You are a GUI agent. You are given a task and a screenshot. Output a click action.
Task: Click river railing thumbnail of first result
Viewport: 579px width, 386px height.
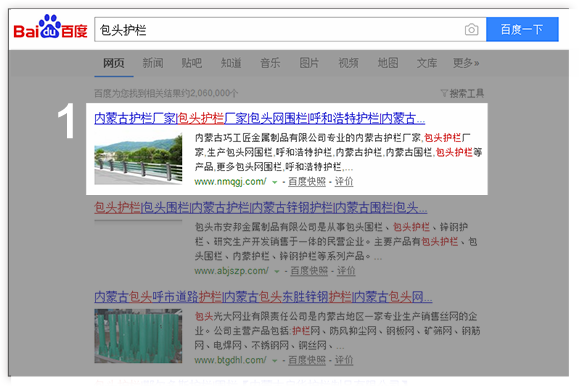(x=138, y=158)
